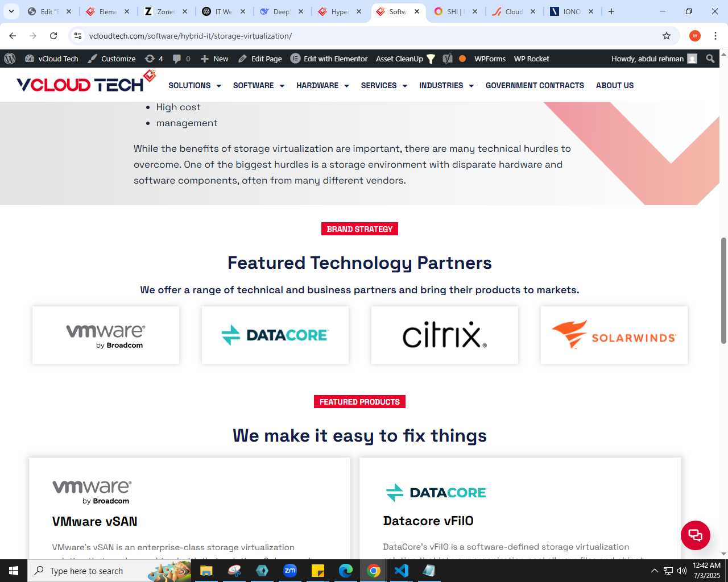
Task: Close the Softw tab
Action: 417,11
